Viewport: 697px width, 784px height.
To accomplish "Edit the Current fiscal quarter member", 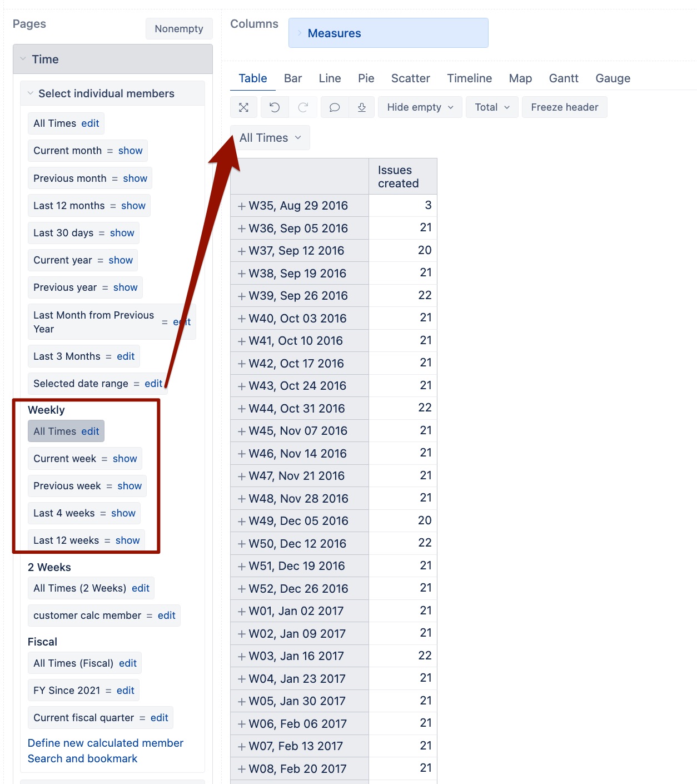I will point(160,718).
